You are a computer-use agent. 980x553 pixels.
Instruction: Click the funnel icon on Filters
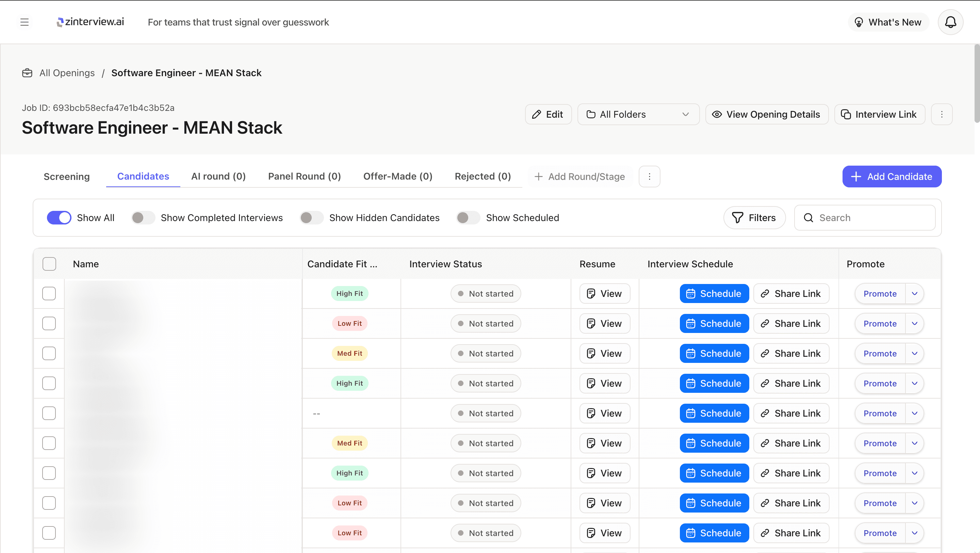pyautogui.click(x=737, y=218)
